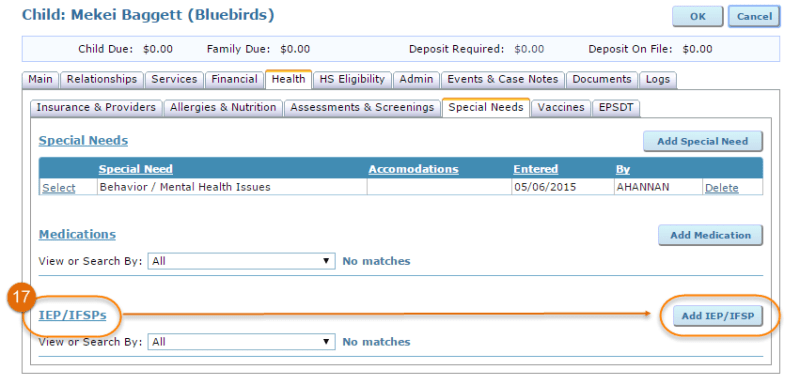The width and height of the screenshot is (800, 385).
Task: Sort by Special Need column header
Action: click(x=136, y=169)
